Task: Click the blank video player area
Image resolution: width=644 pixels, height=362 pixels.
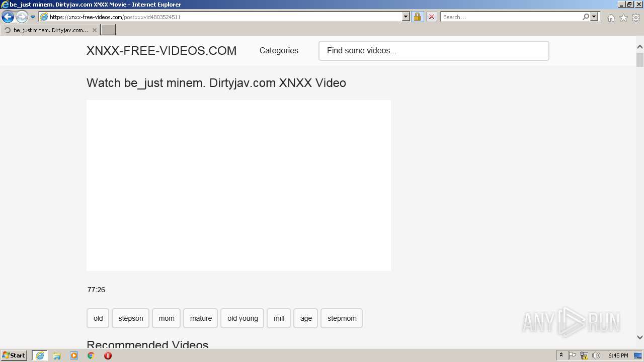Action: pyautogui.click(x=238, y=185)
